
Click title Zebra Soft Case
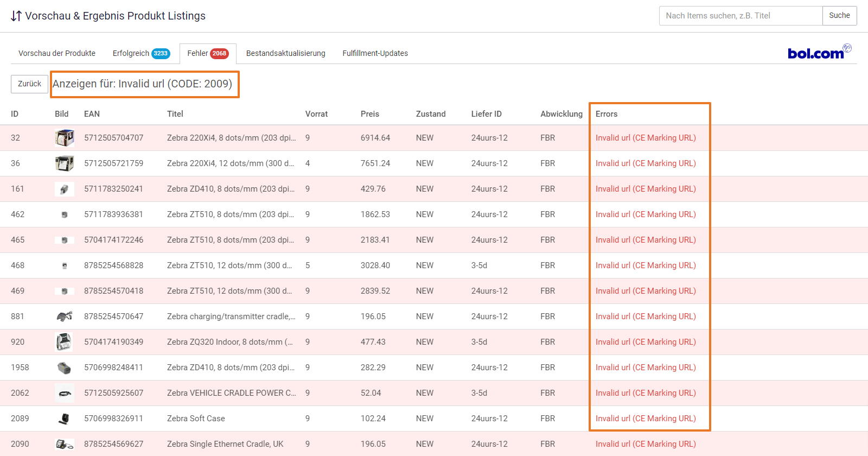(196, 419)
